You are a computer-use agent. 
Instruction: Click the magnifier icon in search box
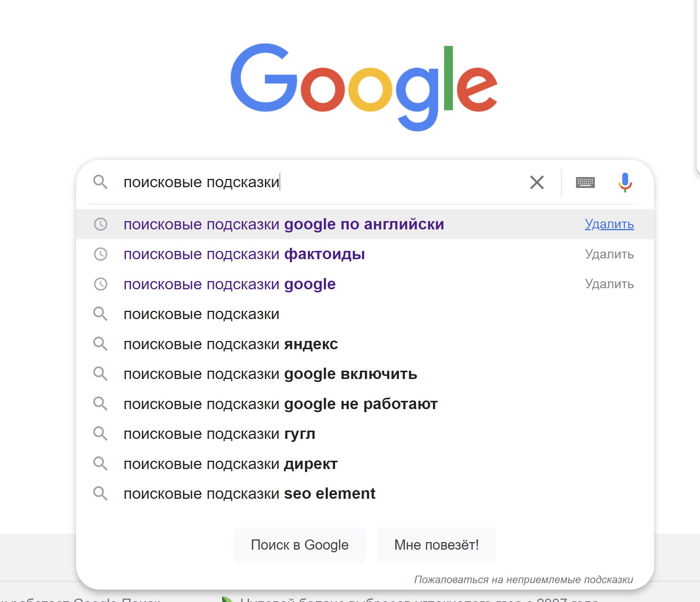(100, 182)
